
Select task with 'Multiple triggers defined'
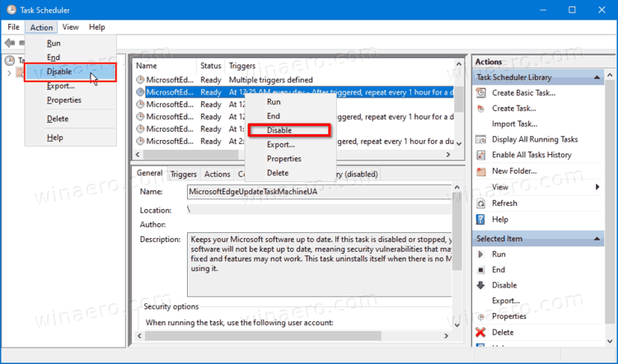pos(295,80)
